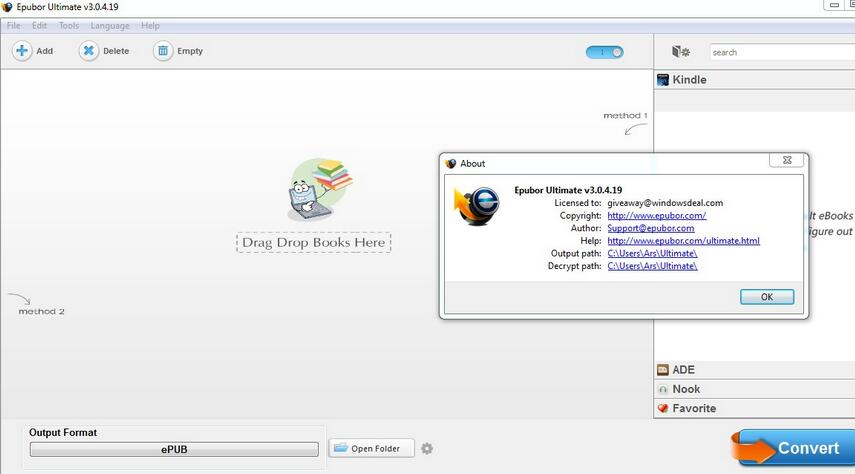Open the library settings book-gear icon
Image resolution: width=855 pixels, height=474 pixels.
pos(681,52)
